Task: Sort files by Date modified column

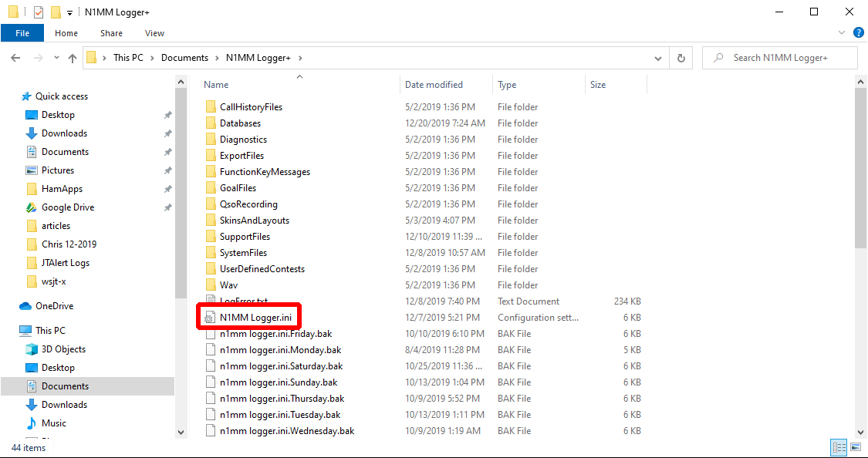Action: (434, 85)
